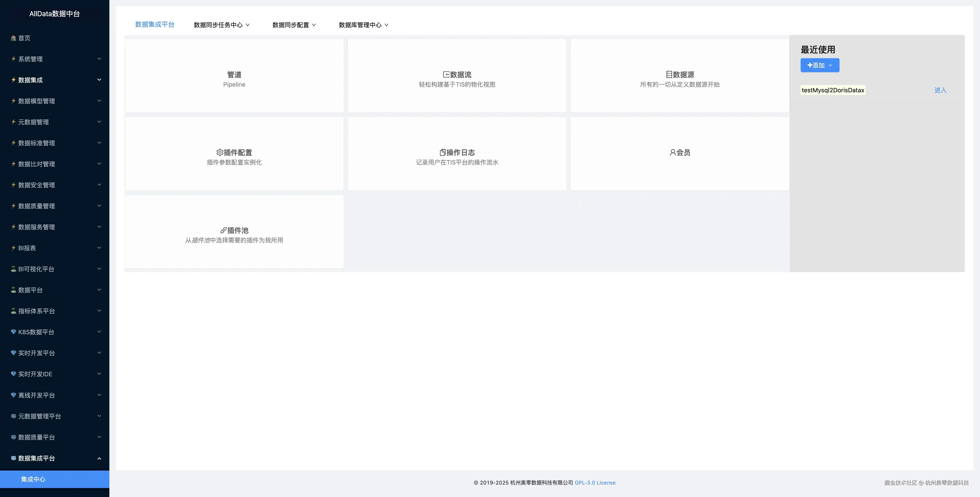Open the 管道 Pipeline card
Screen dimensions: 980x497
click(234, 75)
